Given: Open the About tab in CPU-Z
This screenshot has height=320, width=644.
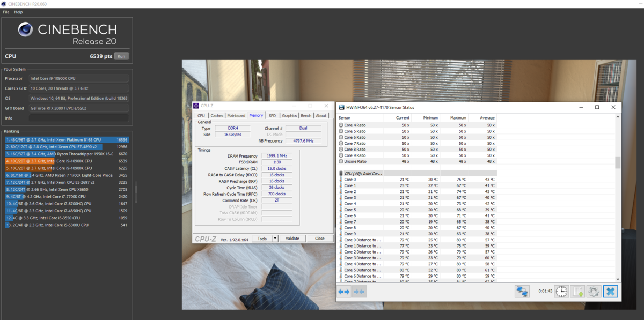Looking at the screenshot, I should tap(321, 116).
